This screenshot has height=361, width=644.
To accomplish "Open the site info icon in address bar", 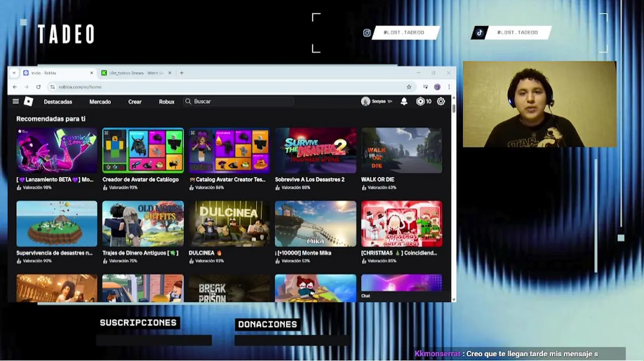I will (52, 87).
